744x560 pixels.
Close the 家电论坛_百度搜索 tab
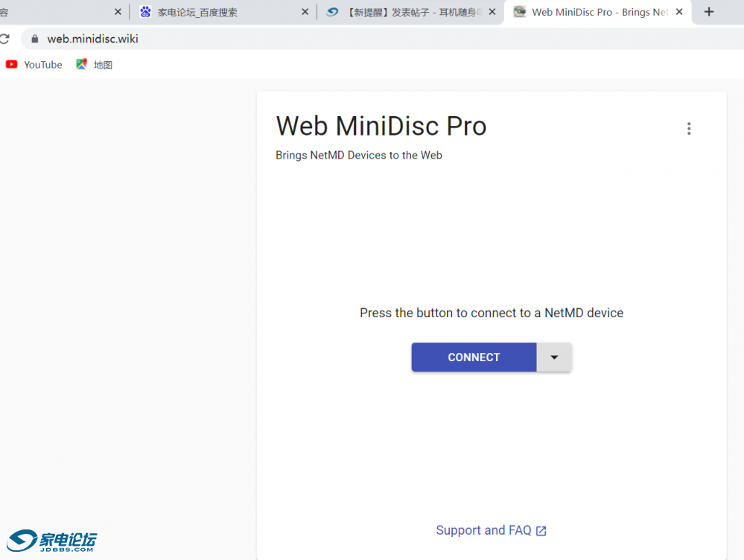[305, 12]
